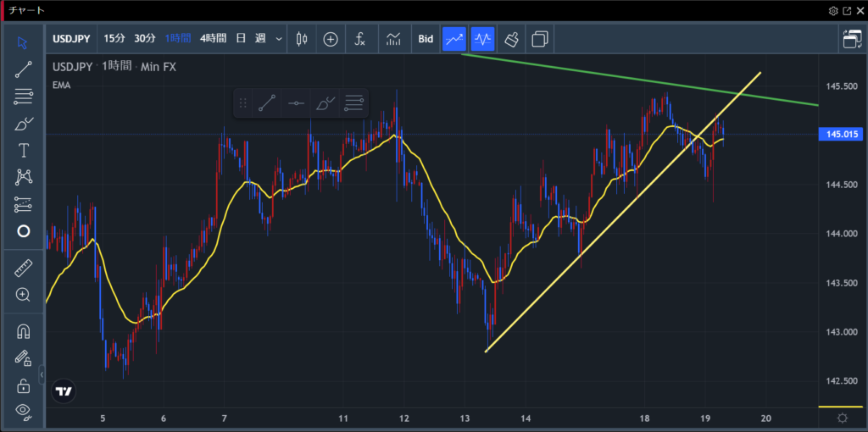Click the Bid price type button
This screenshot has height=432, width=868.
pyautogui.click(x=426, y=39)
